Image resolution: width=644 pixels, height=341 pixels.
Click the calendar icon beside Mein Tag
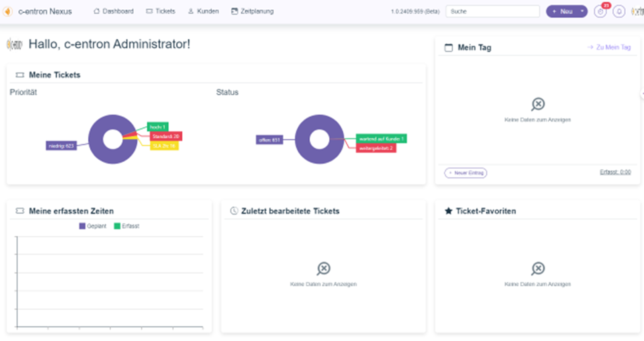tap(448, 48)
